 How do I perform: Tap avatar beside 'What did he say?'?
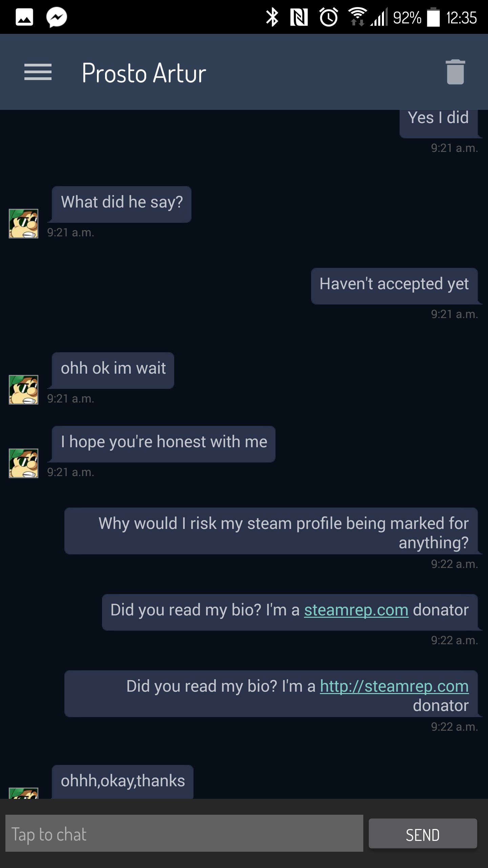point(23,223)
